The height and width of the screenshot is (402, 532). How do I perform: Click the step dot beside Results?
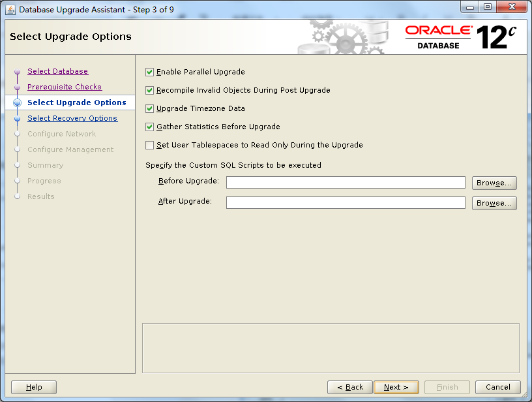pyautogui.click(x=17, y=196)
